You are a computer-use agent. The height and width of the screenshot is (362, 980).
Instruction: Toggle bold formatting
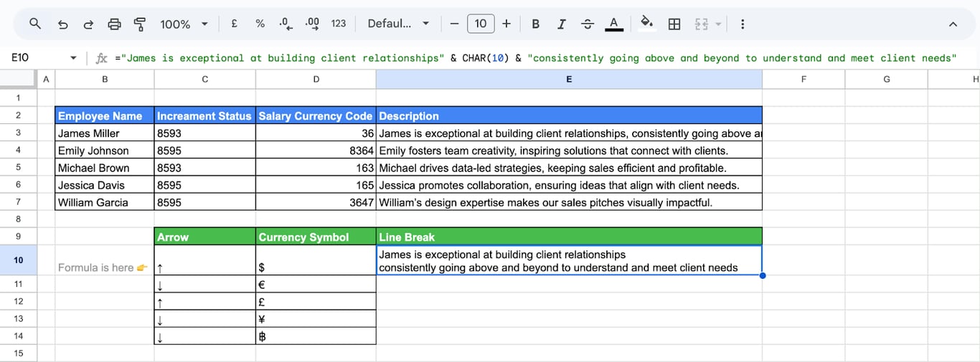click(535, 24)
